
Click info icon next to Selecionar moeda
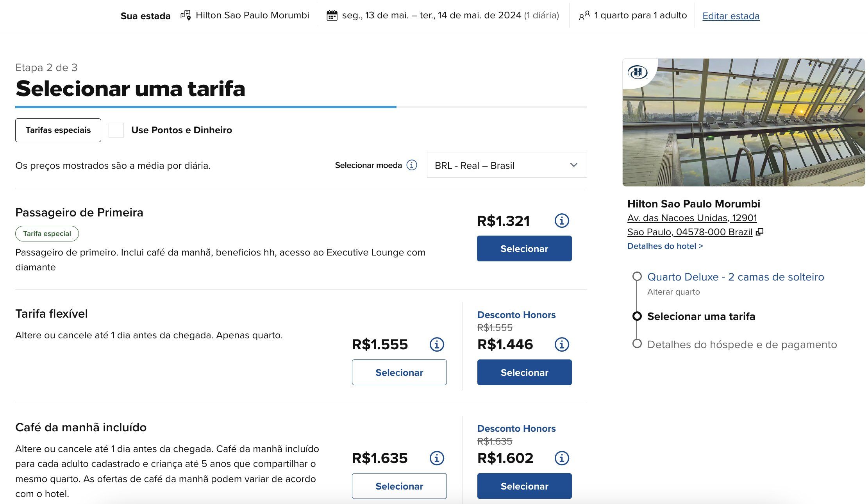point(412,165)
